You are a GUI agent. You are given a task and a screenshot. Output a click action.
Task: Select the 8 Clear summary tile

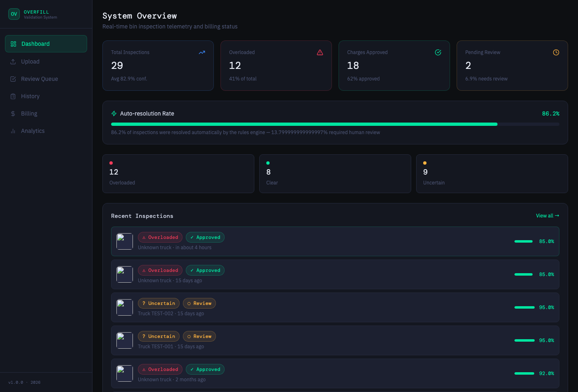coord(335,174)
